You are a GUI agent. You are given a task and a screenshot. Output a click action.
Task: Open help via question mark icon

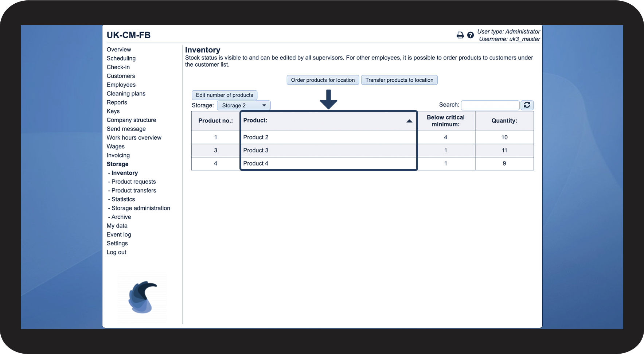click(x=471, y=35)
